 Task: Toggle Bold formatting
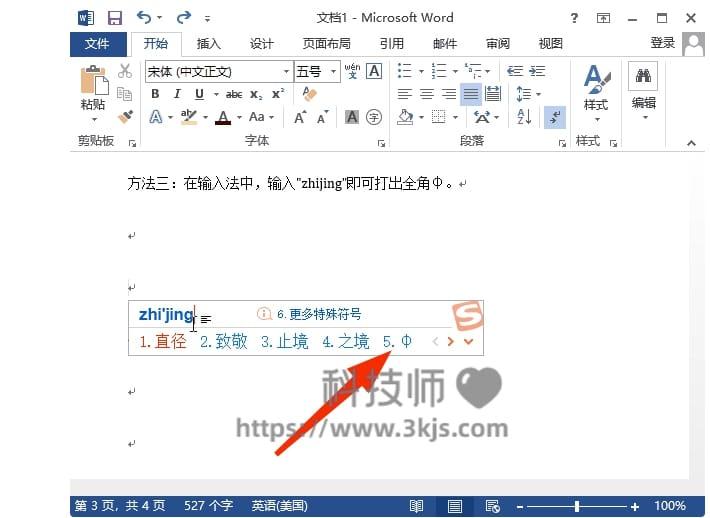pos(155,94)
